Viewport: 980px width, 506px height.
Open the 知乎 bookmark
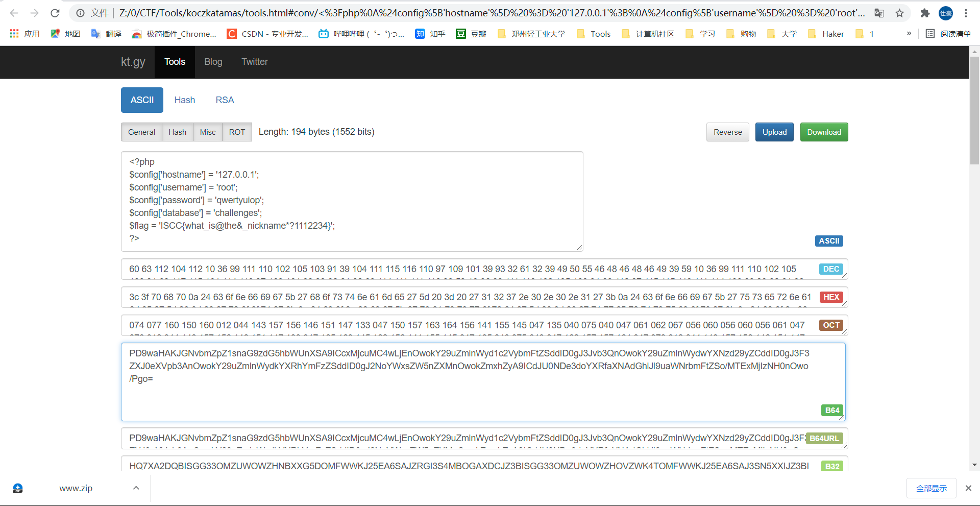click(x=430, y=34)
